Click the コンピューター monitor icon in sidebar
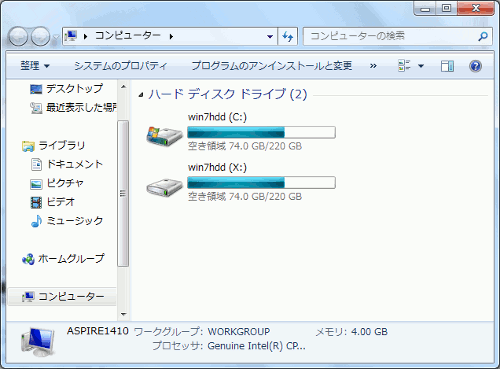This screenshot has height=369, width=500. pos(28,297)
